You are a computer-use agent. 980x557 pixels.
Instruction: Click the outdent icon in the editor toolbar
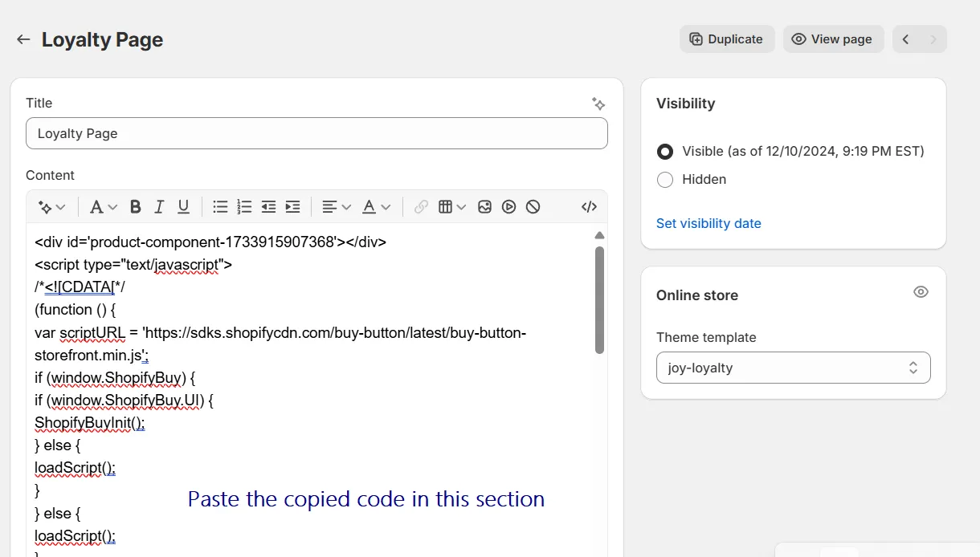[x=268, y=207]
